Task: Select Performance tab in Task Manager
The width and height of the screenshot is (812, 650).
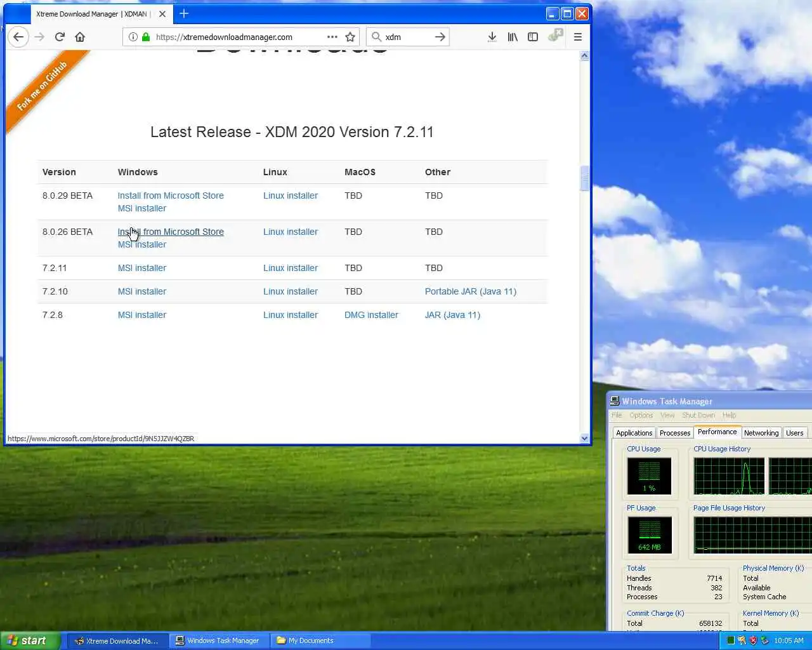Action: coord(717,432)
